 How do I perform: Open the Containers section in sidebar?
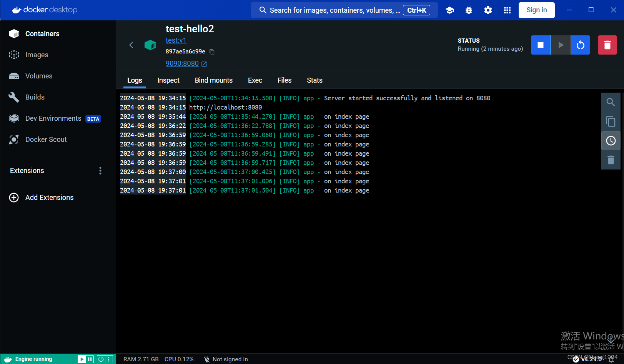(x=42, y=33)
